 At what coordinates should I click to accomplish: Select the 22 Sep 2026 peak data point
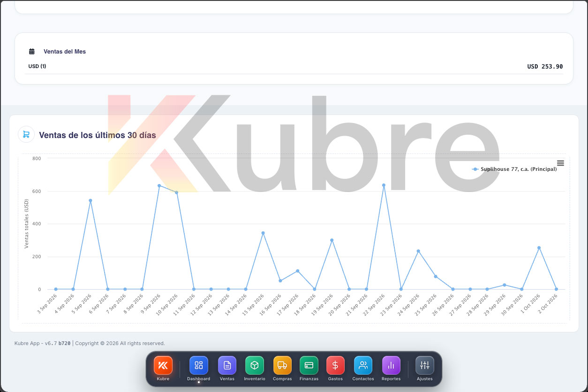pyautogui.click(x=384, y=185)
